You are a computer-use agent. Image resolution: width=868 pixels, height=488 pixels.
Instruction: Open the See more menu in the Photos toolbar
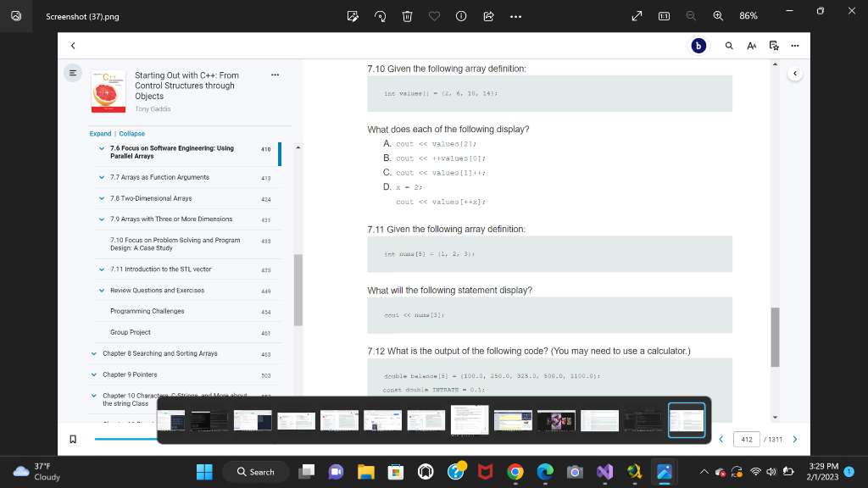[515, 17]
